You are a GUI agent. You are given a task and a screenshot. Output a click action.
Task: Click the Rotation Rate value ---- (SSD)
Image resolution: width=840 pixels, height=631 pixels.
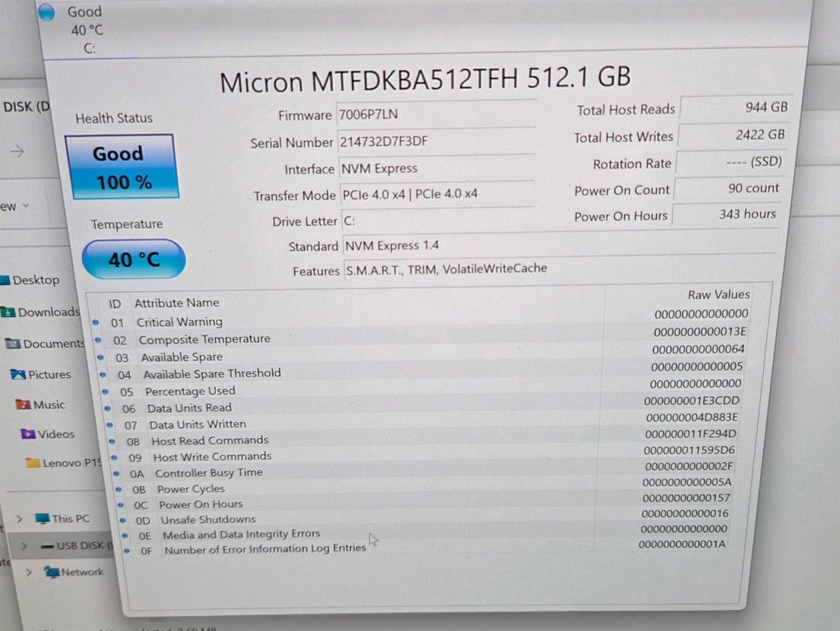pyautogui.click(x=731, y=162)
